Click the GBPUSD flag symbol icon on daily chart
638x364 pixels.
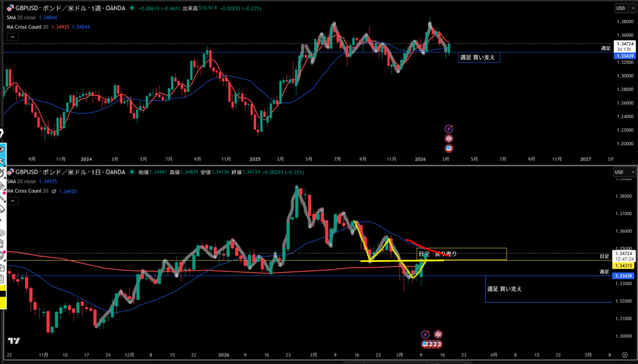tap(9, 172)
